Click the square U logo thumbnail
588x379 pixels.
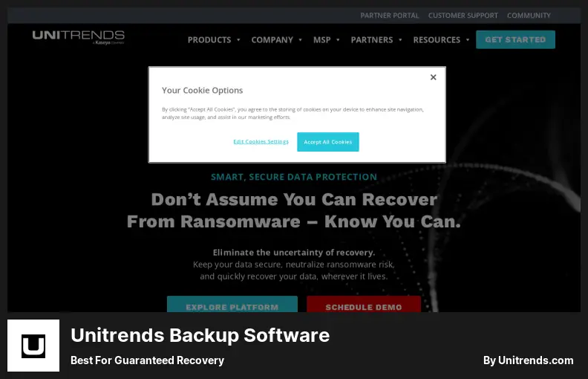pyautogui.click(x=33, y=346)
